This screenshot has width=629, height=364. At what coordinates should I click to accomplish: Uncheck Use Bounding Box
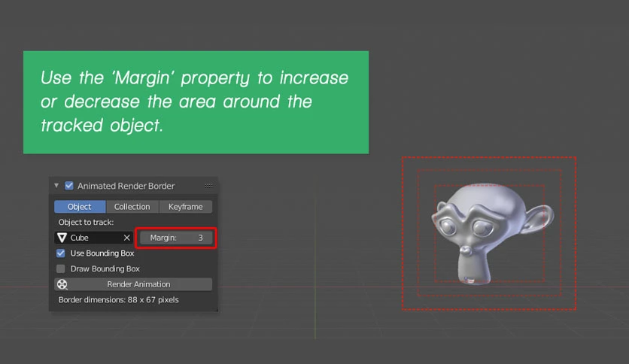(x=61, y=253)
